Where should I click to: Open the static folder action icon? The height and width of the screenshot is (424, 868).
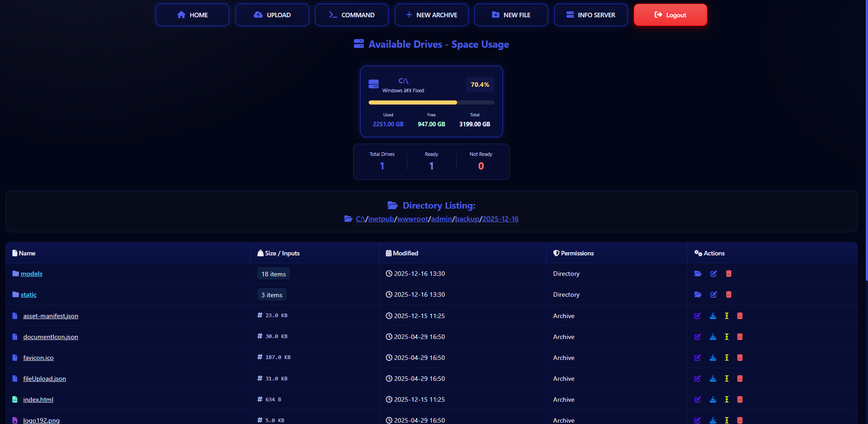pyautogui.click(x=698, y=294)
